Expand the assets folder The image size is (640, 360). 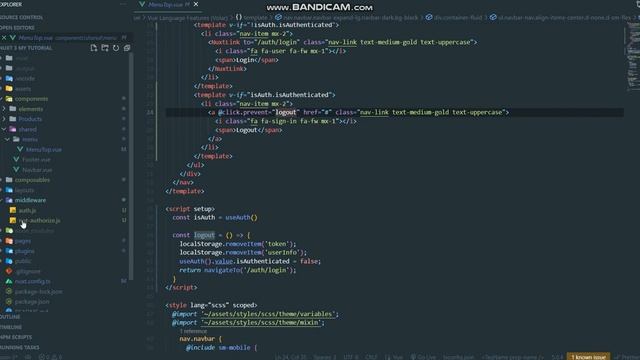(x=22, y=89)
